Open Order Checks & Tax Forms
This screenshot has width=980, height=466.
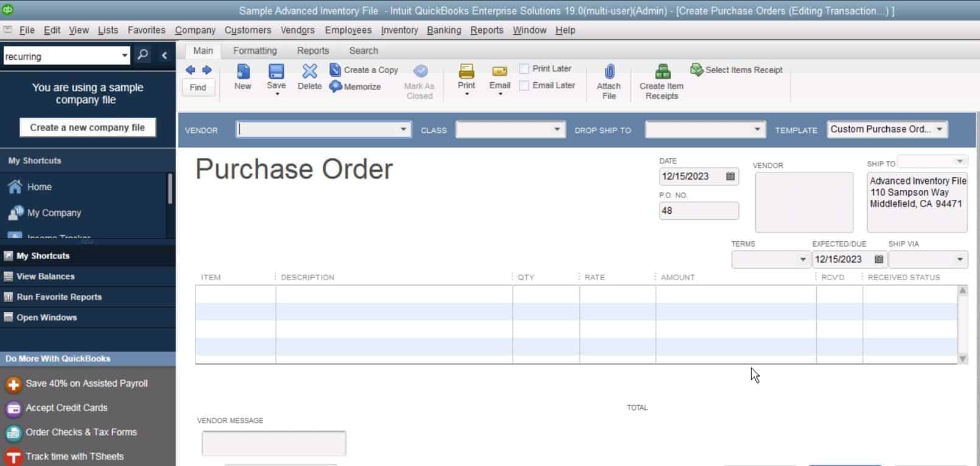[71, 432]
